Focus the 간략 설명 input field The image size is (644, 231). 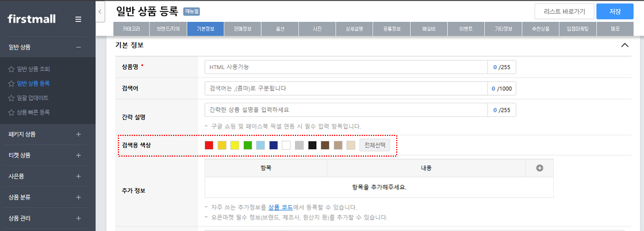346,110
